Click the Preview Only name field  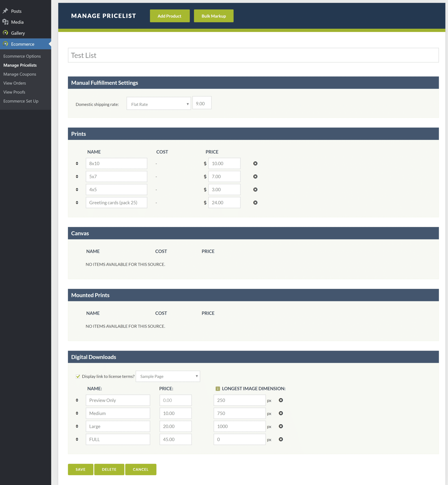[118, 400]
